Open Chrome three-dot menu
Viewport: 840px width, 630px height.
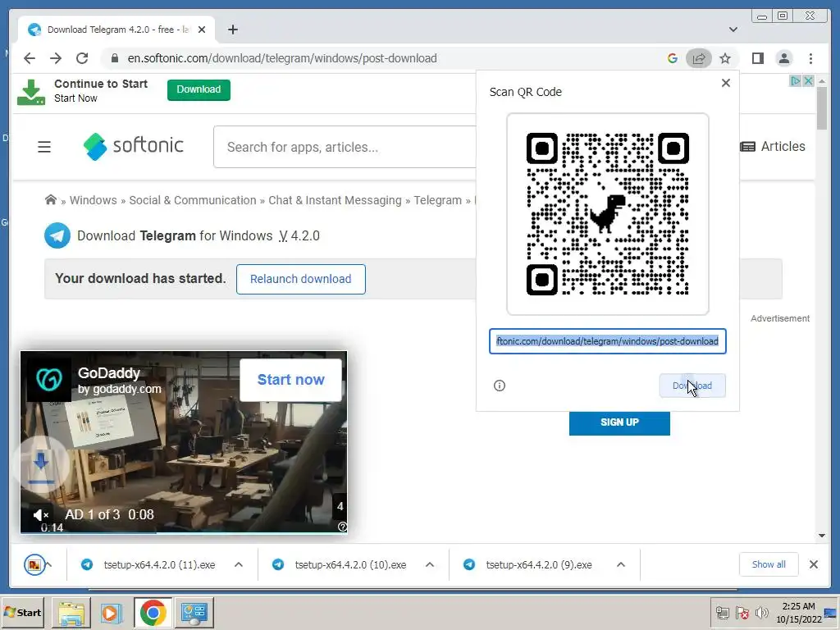tap(810, 58)
